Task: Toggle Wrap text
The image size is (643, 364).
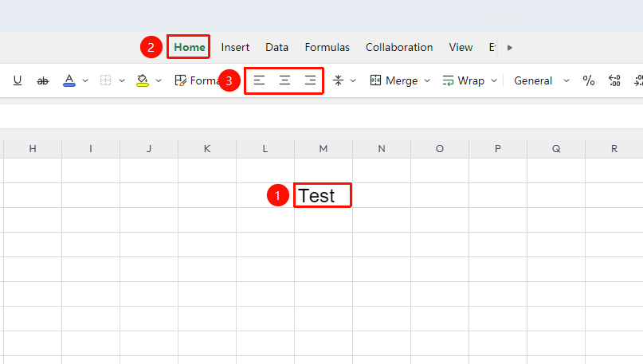Action: pyautogui.click(x=464, y=80)
